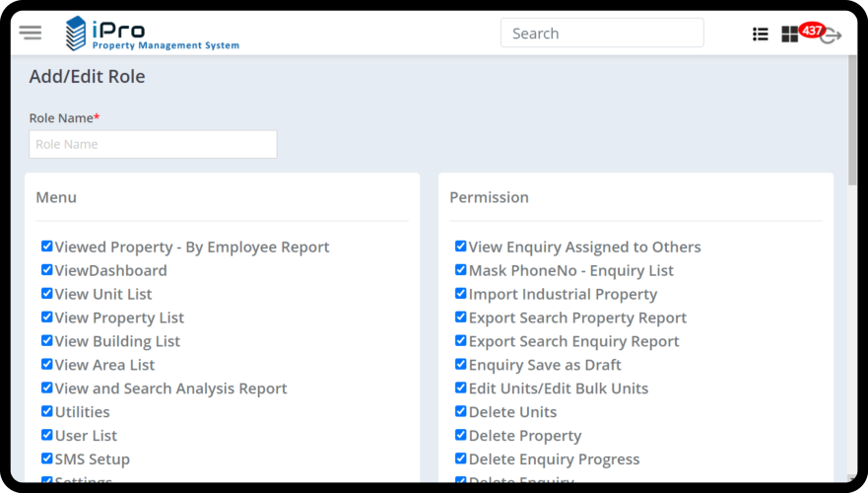Uncheck Import Industrial Property permission
868x493 pixels.
pos(460,294)
